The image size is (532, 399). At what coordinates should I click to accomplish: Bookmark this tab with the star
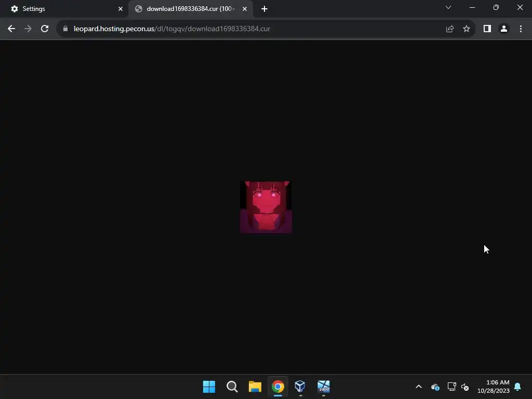[x=467, y=29]
